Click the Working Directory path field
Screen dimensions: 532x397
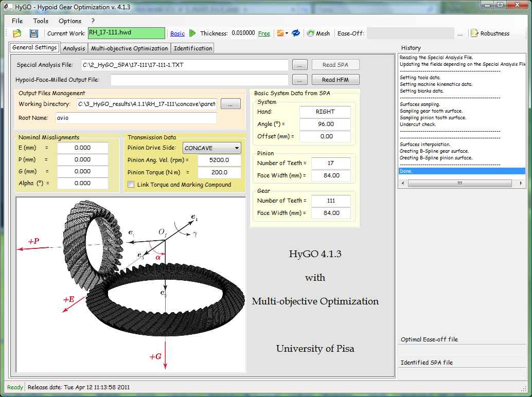pos(147,104)
